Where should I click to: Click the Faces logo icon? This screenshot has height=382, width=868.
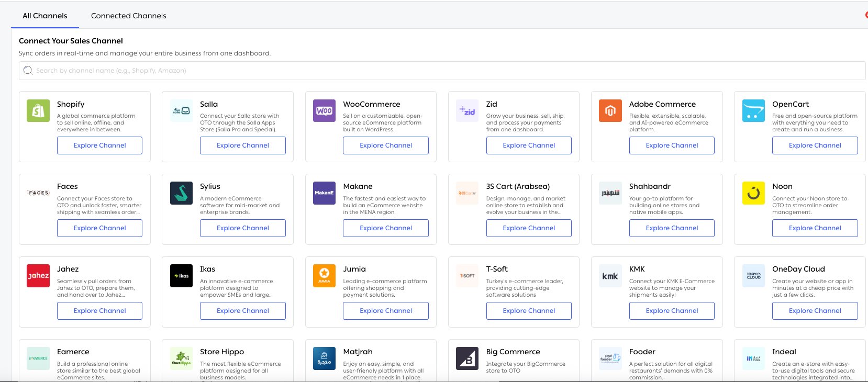38,193
